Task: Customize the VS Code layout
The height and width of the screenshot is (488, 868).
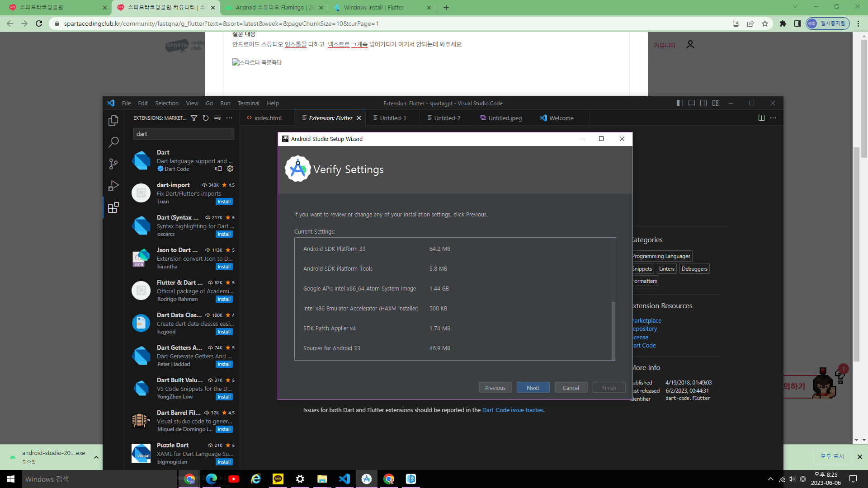Action: [x=715, y=103]
